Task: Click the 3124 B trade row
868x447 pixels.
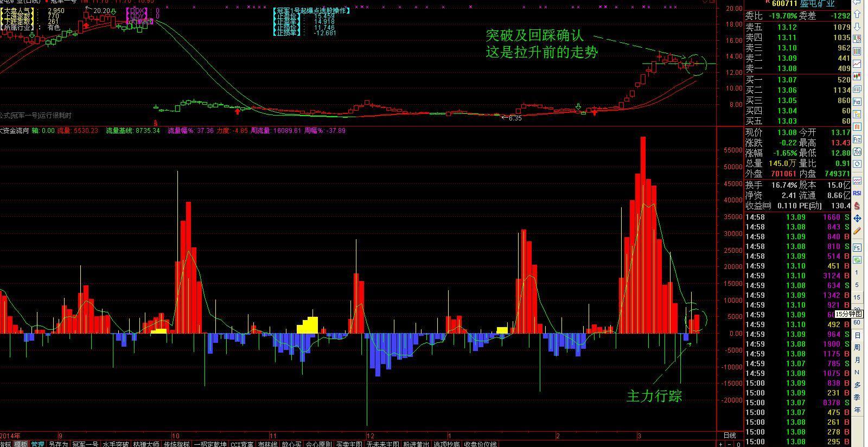Action: click(x=797, y=276)
